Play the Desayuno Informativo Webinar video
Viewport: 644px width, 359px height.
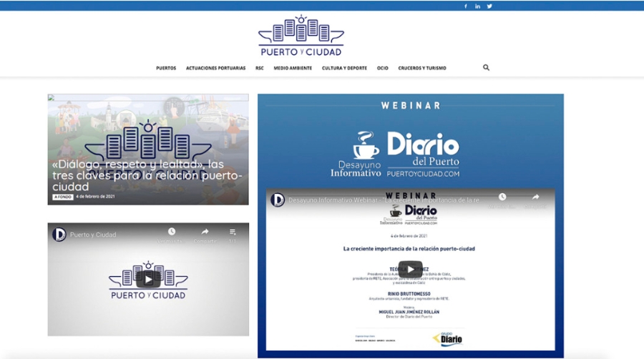coord(410,269)
